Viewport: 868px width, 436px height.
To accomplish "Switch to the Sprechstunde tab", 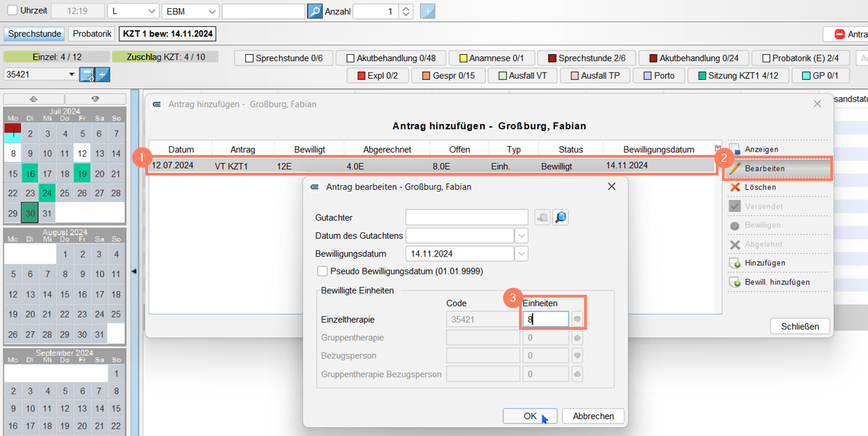I will [35, 34].
